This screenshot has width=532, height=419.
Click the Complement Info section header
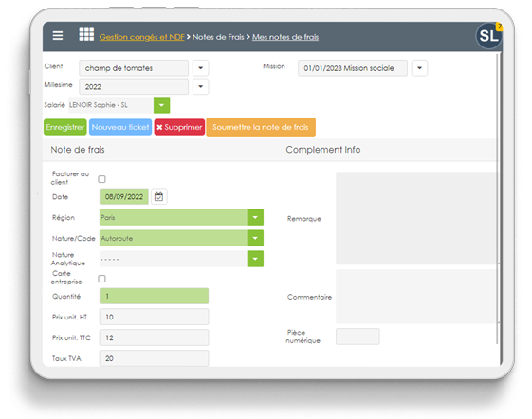323,150
